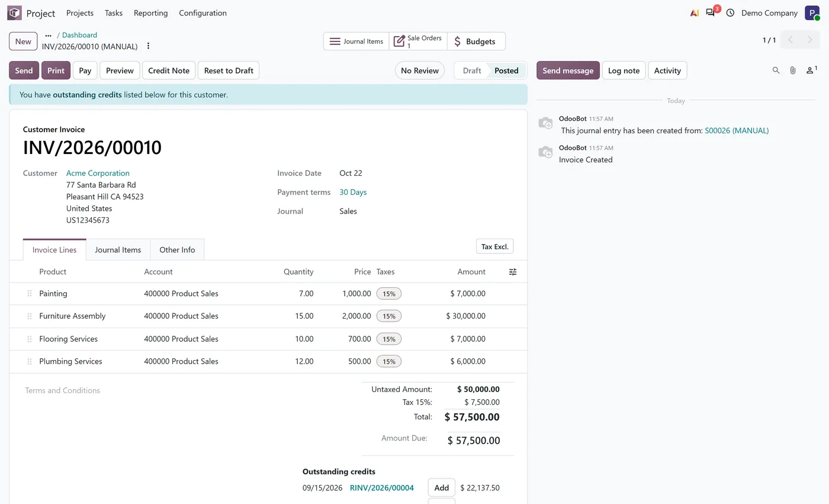This screenshot has width=829, height=504.
Task: Open the RINV/2026/00004 credit link
Action: coord(382,488)
